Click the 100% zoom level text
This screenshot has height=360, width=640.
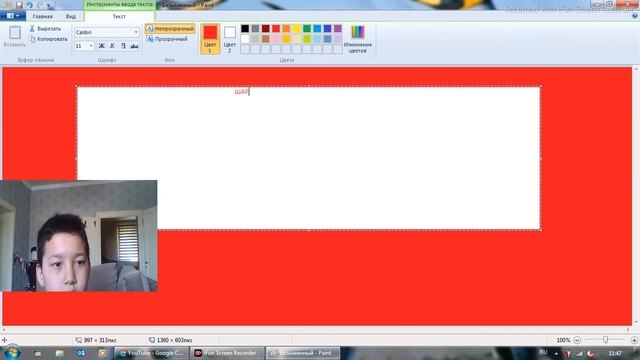coord(563,340)
